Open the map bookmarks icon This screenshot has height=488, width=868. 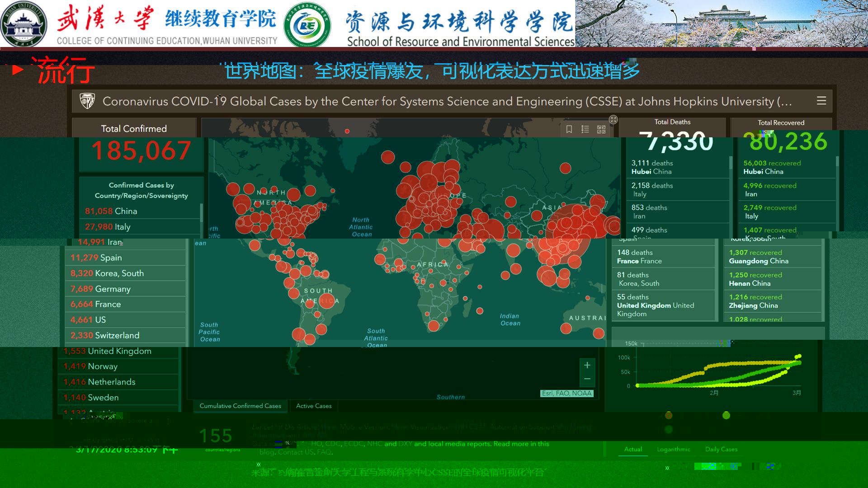pos(569,129)
